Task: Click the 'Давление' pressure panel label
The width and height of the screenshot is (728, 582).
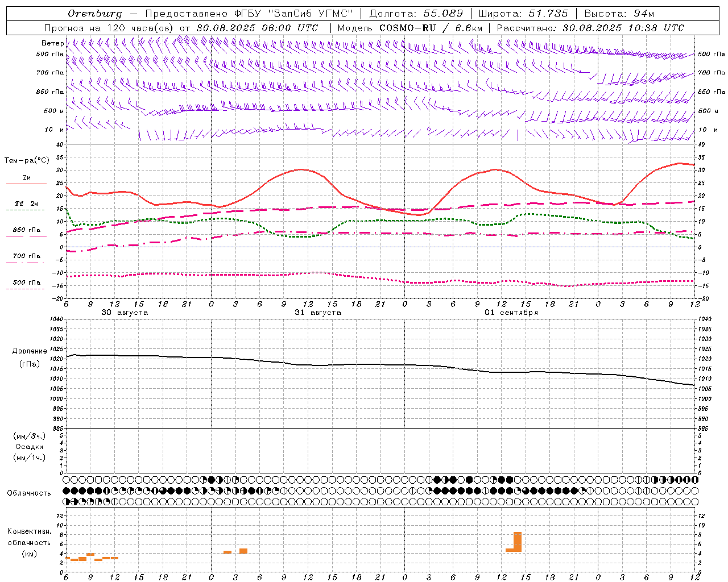Action: click(30, 351)
